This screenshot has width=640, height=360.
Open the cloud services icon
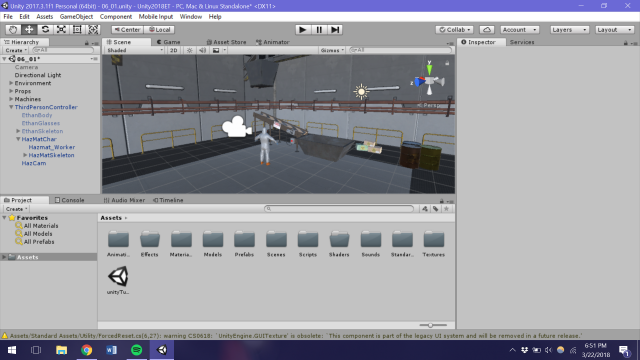click(487, 30)
